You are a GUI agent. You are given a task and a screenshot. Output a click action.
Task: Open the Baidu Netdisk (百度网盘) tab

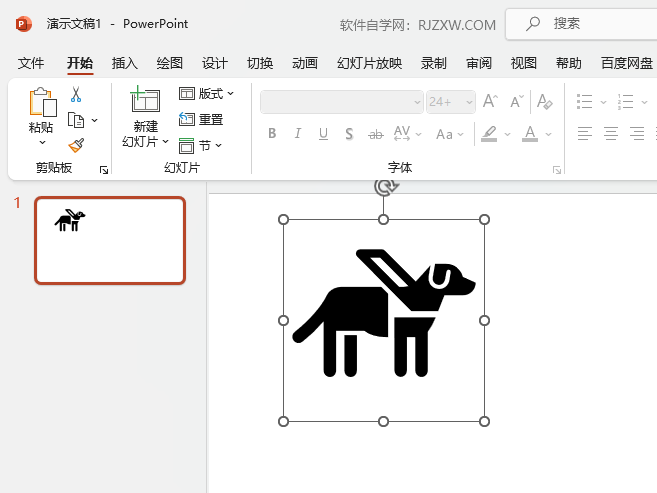[627, 63]
